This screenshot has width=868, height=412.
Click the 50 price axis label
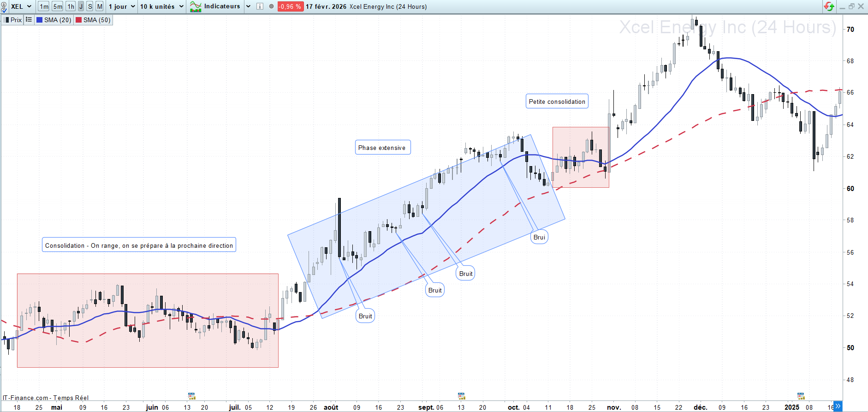(x=850, y=347)
